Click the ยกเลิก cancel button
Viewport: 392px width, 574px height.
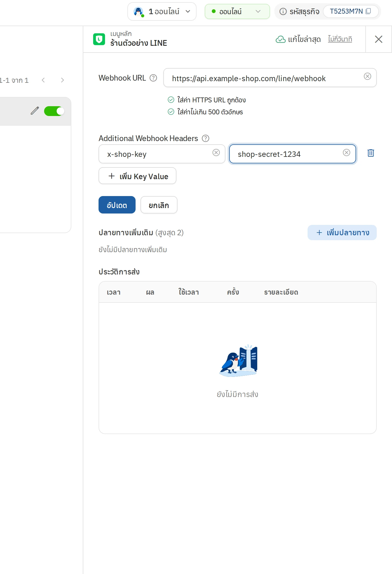click(159, 205)
